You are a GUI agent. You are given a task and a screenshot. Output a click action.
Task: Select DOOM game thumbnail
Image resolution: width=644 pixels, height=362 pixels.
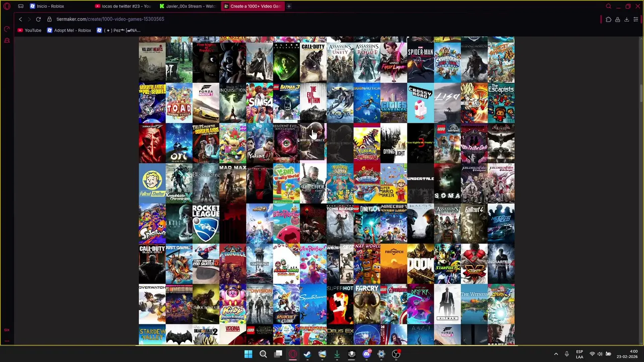[x=421, y=264]
